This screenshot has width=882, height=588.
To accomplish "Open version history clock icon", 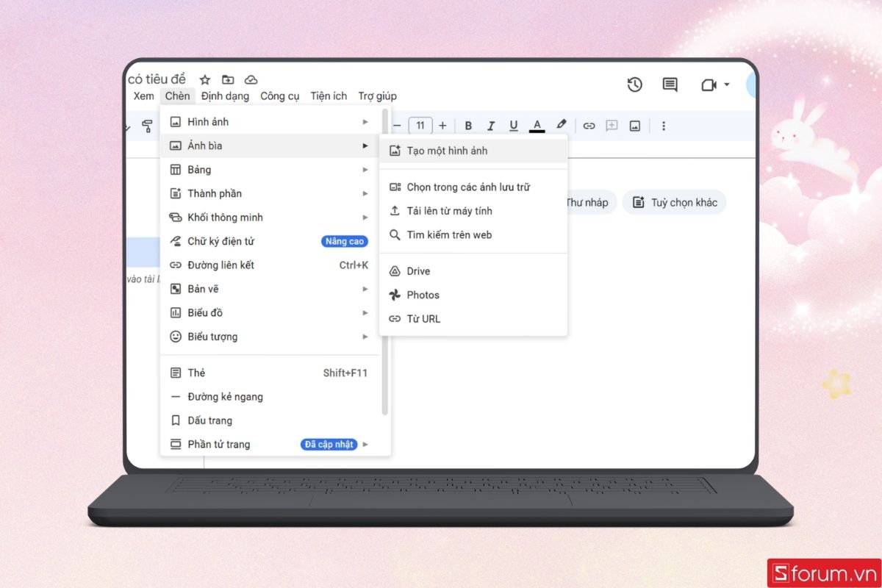I will (x=635, y=85).
